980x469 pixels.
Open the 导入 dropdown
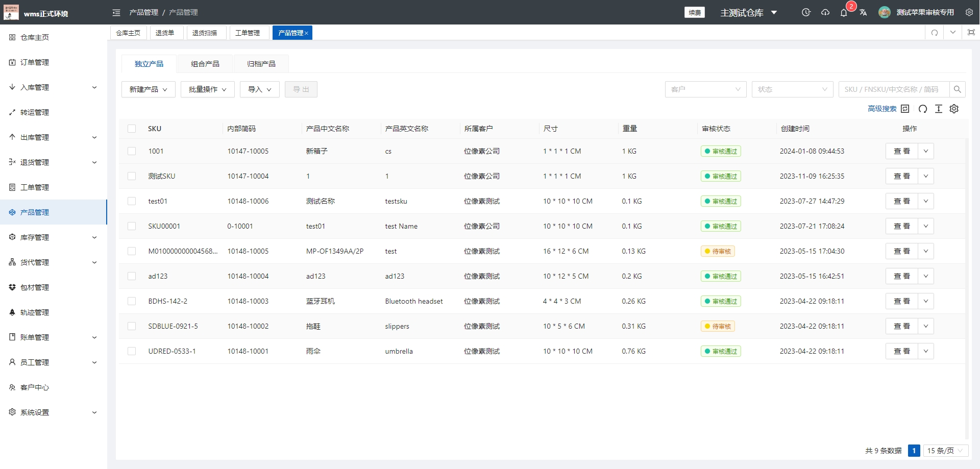(260, 89)
